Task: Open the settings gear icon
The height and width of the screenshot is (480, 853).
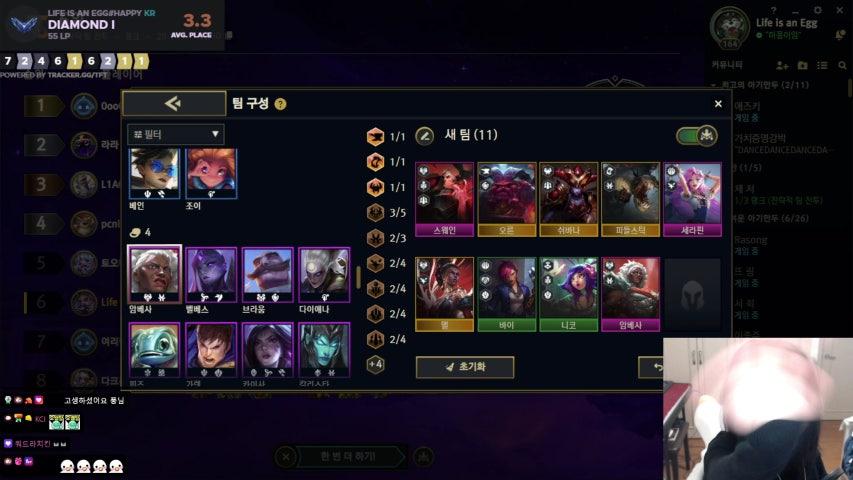Action: (x=818, y=10)
